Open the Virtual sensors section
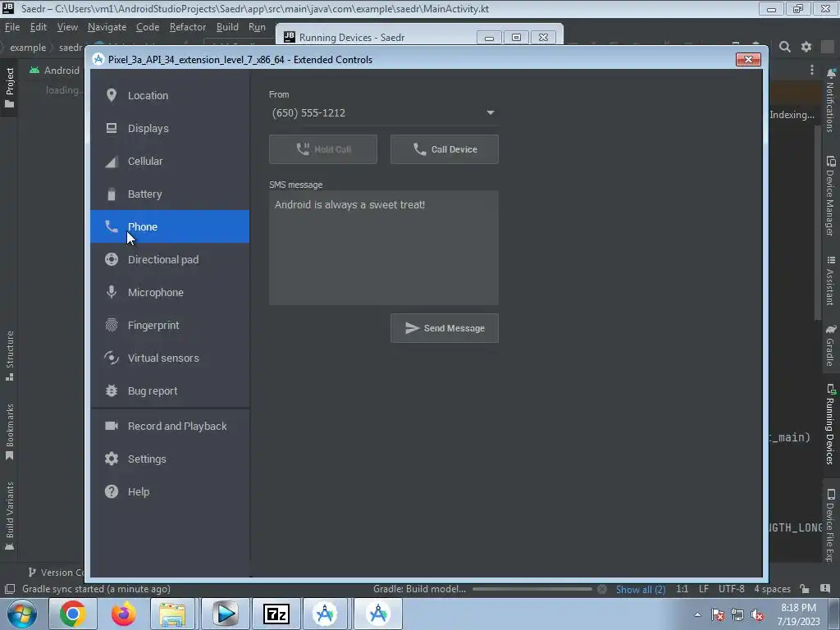Viewport: 840px width, 630px height. click(170, 358)
